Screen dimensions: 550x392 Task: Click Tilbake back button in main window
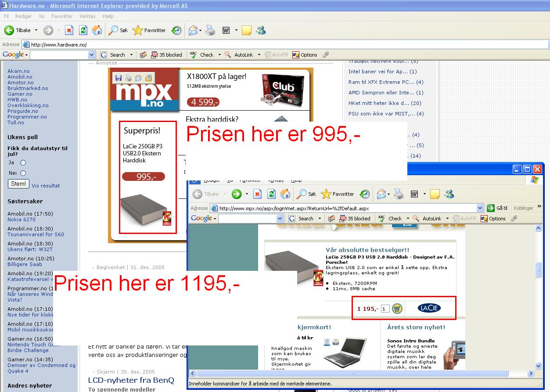[18, 30]
